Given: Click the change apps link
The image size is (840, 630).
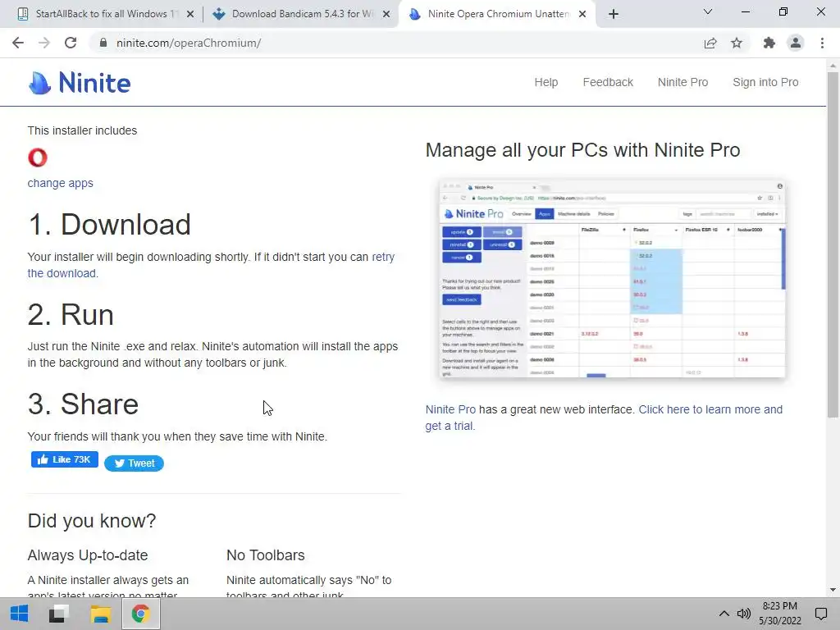Looking at the screenshot, I should (60, 183).
